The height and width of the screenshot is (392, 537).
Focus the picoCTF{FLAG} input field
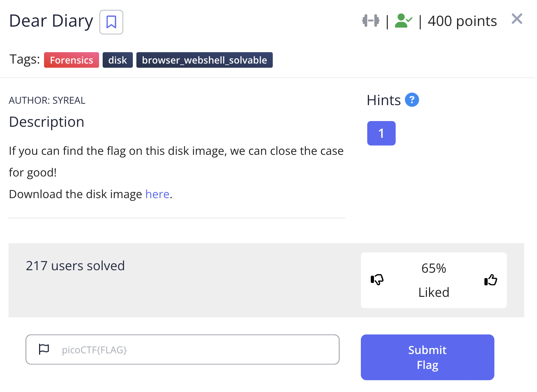(195, 350)
